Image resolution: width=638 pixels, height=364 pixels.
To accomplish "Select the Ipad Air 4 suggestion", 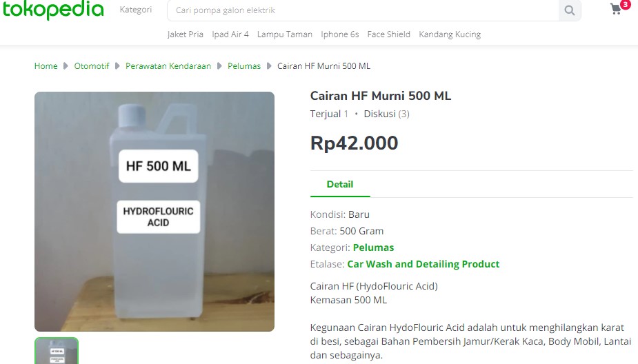I will click(230, 34).
